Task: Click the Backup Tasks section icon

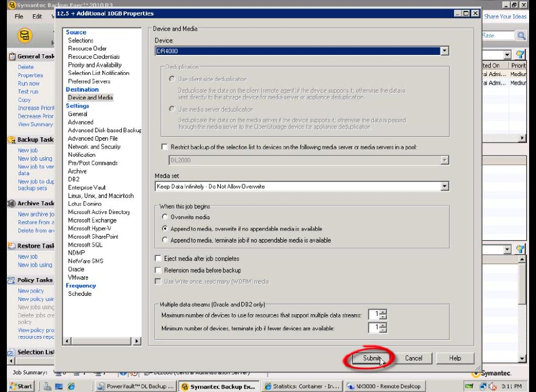Action: point(12,140)
